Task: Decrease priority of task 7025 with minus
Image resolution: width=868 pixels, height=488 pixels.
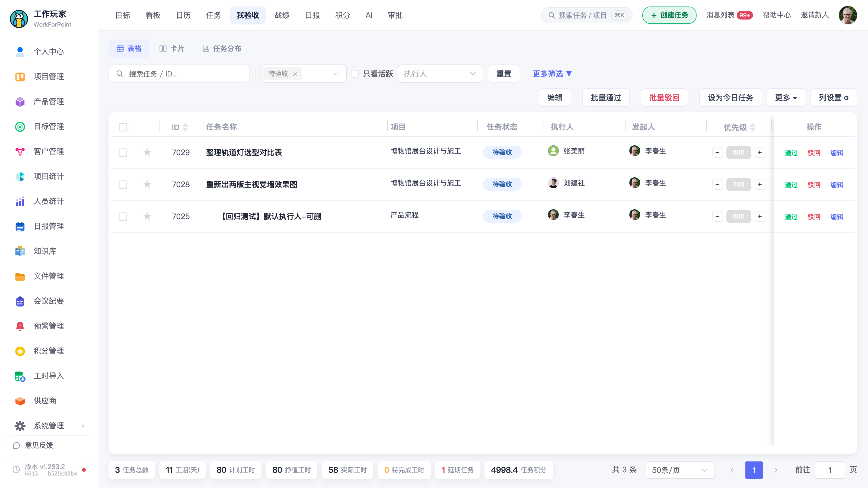Action: pos(718,216)
